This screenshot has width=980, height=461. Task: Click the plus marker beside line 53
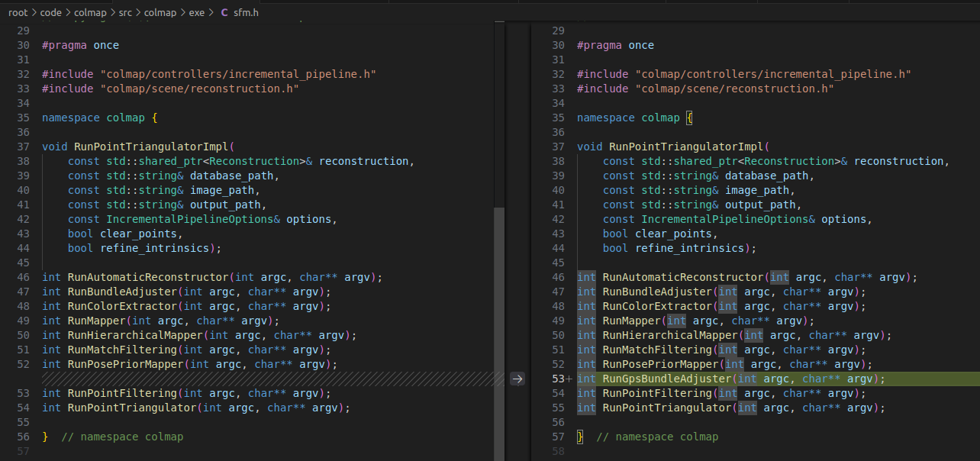[x=569, y=379]
